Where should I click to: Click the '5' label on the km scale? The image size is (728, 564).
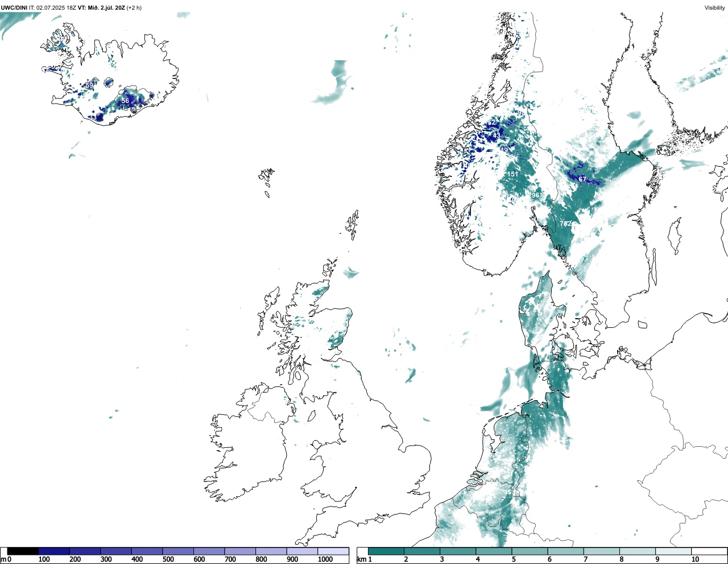pos(514,559)
